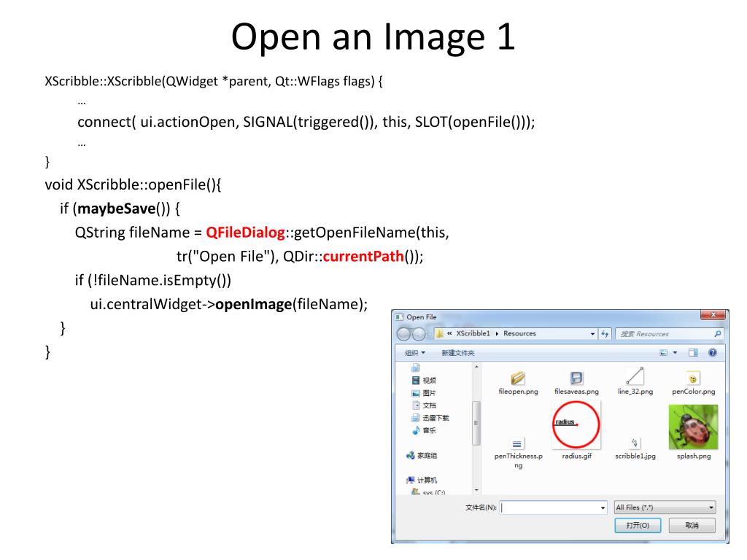Click the Forward navigation arrow in Open File

pos(418,334)
